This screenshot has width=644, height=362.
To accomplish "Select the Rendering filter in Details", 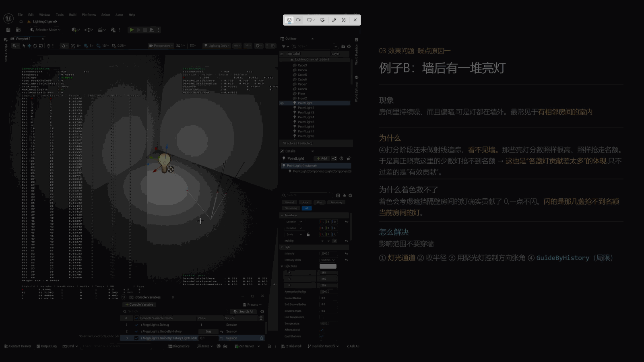I will click(x=336, y=202).
